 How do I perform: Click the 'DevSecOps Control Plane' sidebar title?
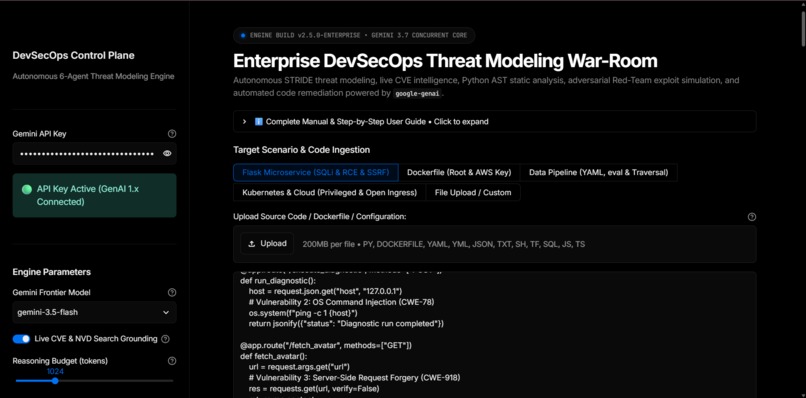(x=74, y=56)
